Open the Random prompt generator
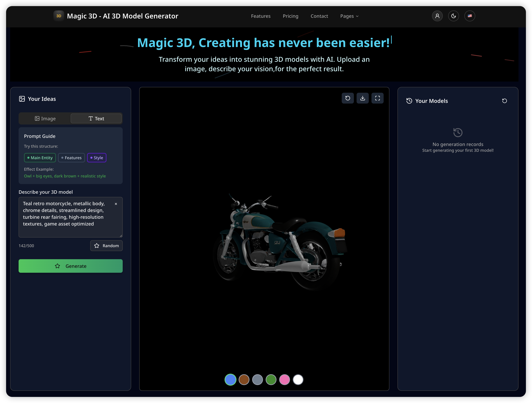The height and width of the screenshot is (403, 532). point(106,245)
